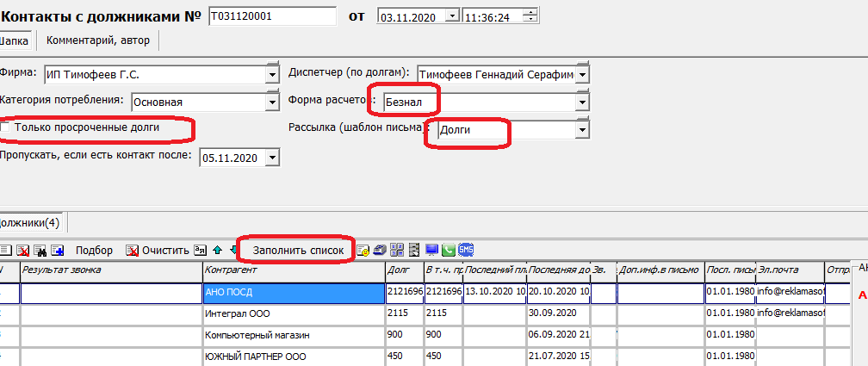Click the 'Подбор' toolbar button

(x=94, y=251)
